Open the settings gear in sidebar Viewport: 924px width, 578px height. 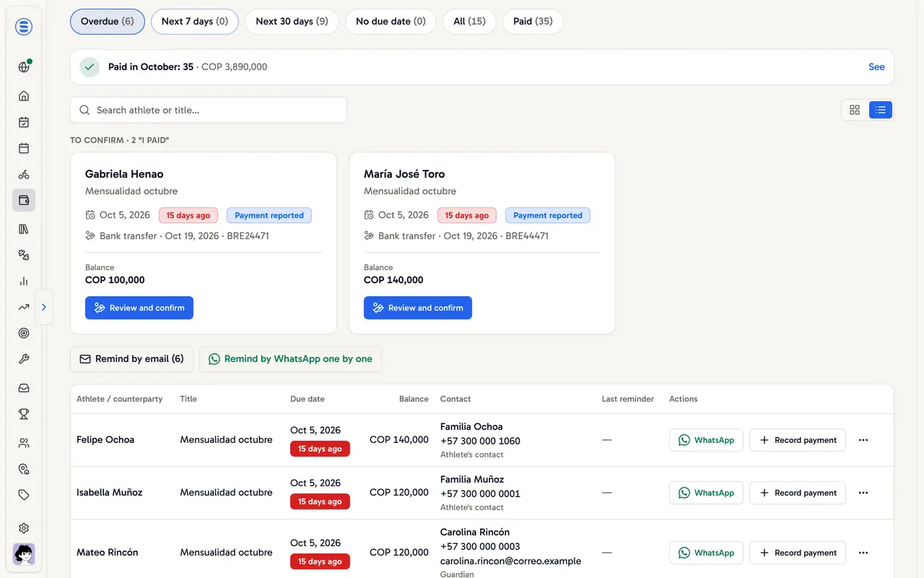click(x=24, y=528)
